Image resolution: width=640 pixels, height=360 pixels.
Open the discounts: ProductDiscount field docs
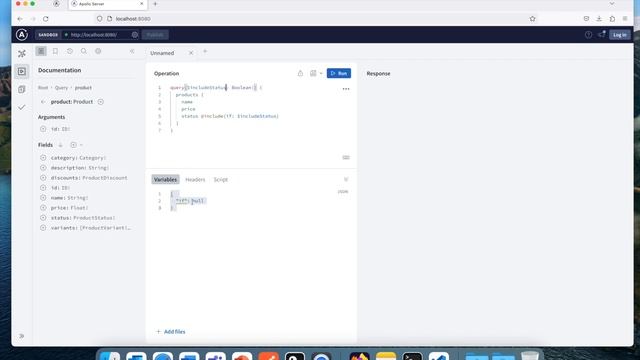[x=89, y=178]
